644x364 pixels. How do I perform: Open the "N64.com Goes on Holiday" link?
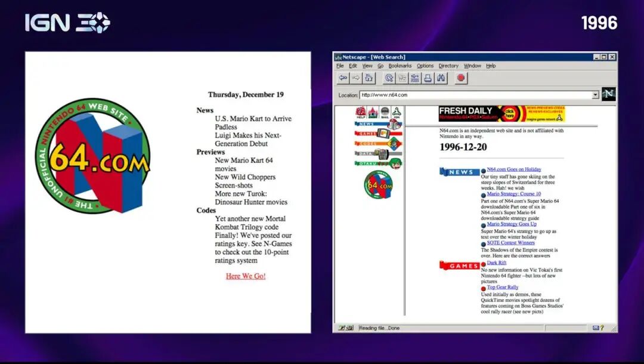[514, 169]
